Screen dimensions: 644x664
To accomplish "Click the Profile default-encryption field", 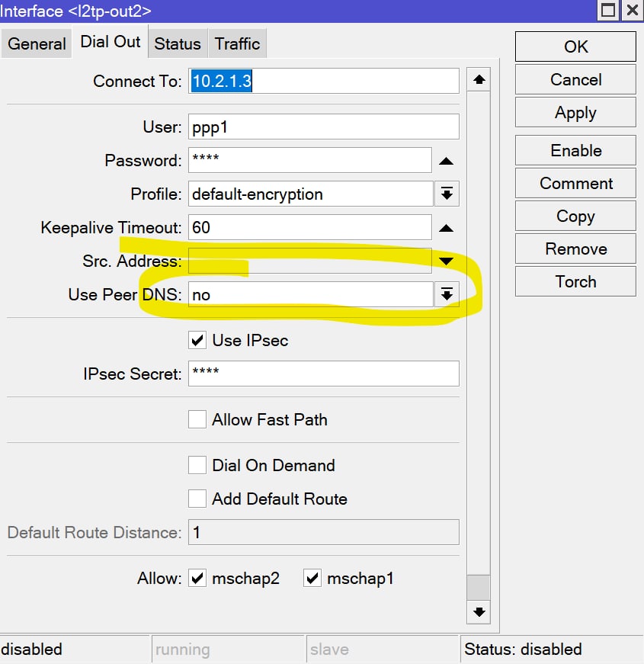I will pyautogui.click(x=311, y=194).
